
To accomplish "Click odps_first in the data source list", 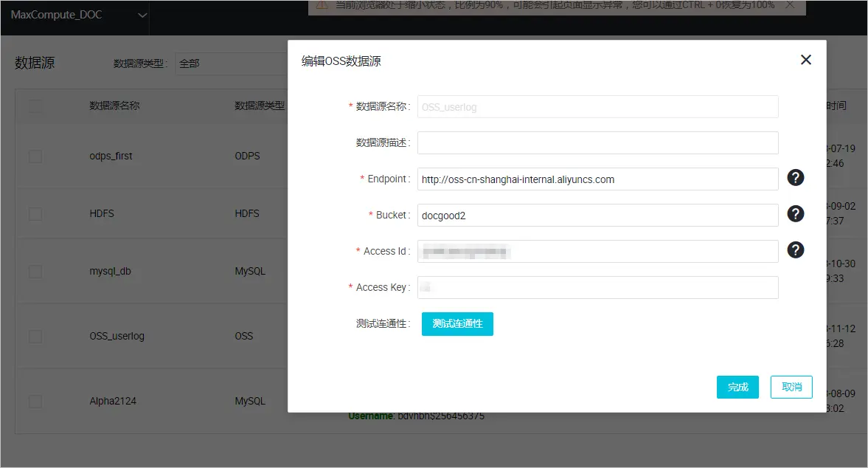I will coord(111,156).
